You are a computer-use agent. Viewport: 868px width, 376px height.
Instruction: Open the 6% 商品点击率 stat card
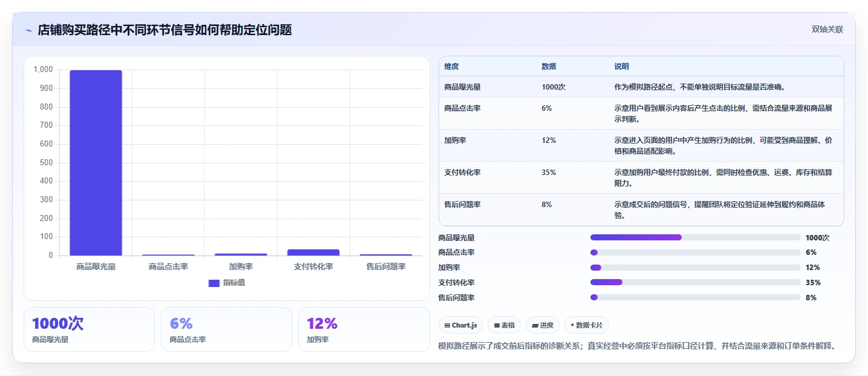coord(226,329)
